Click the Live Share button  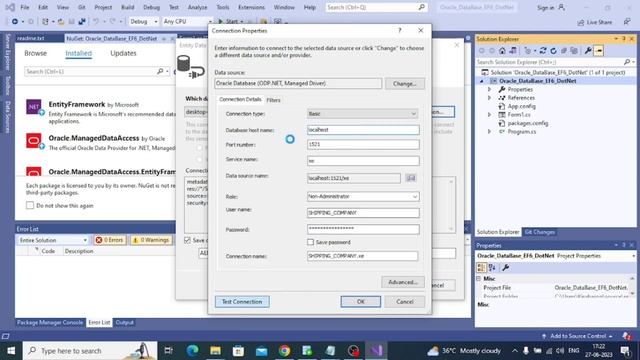coord(595,22)
